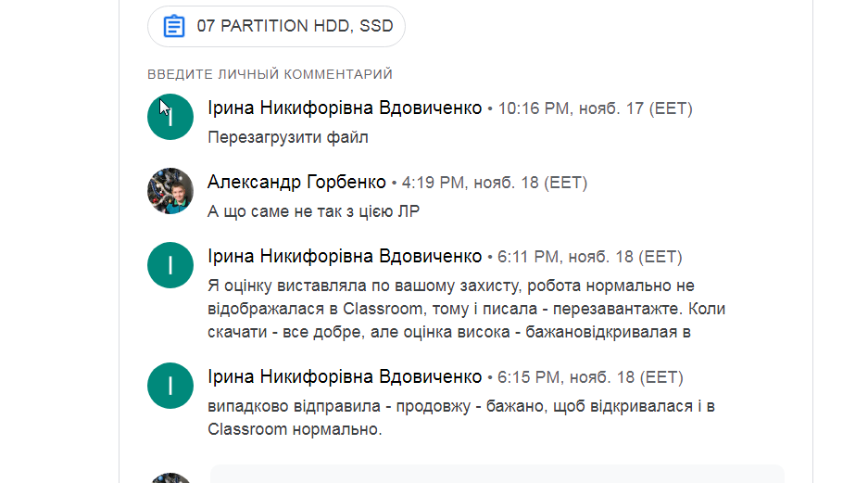Click the teal avatar beside the 10:16 PM comment

(170, 117)
